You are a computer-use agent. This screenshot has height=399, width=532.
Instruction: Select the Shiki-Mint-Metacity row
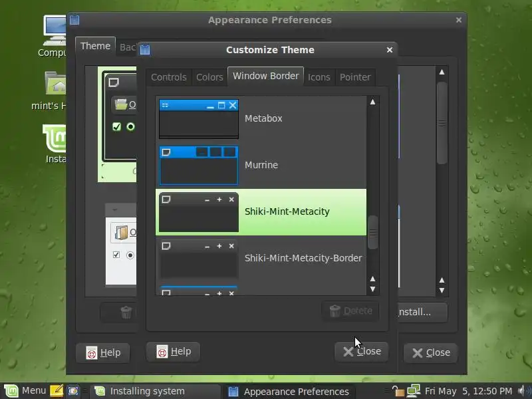pos(261,212)
